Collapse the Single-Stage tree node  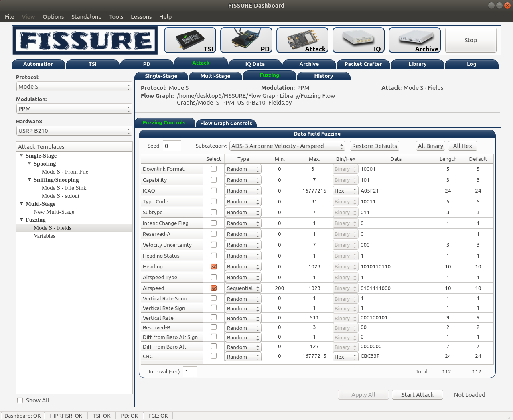pyautogui.click(x=22, y=155)
